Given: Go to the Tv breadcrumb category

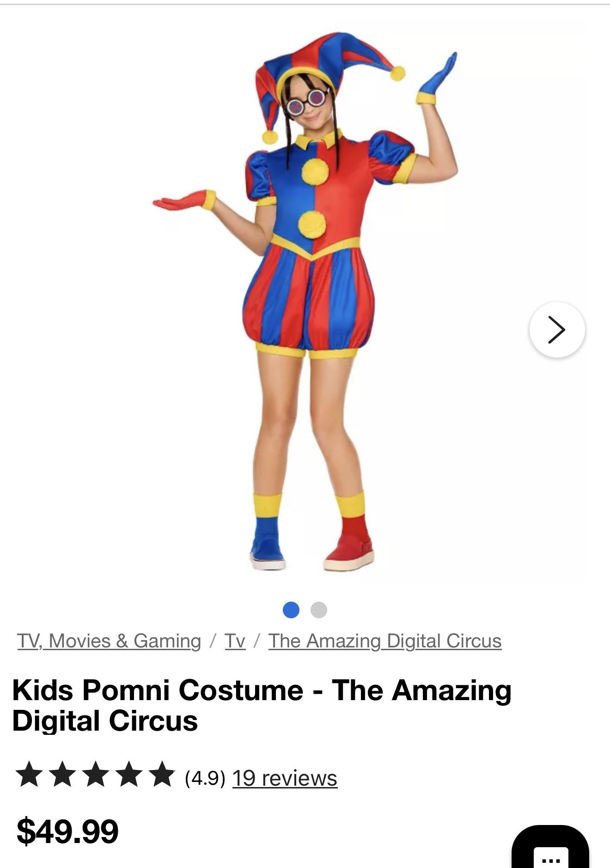Looking at the screenshot, I should [235, 641].
